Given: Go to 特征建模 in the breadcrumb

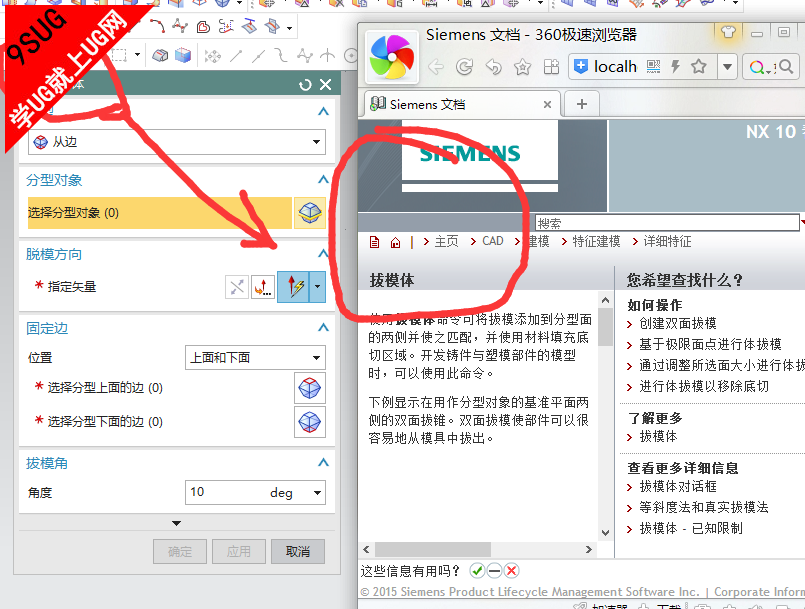Looking at the screenshot, I should tap(596, 241).
